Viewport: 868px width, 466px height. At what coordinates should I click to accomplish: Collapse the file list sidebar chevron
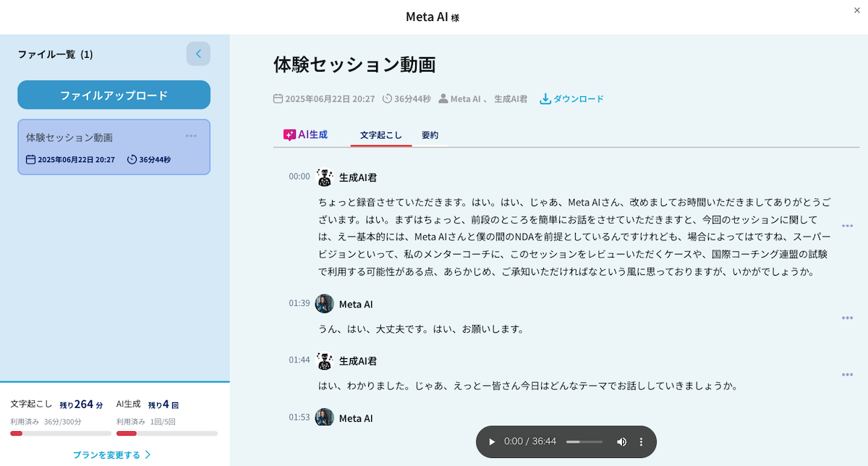(198, 54)
